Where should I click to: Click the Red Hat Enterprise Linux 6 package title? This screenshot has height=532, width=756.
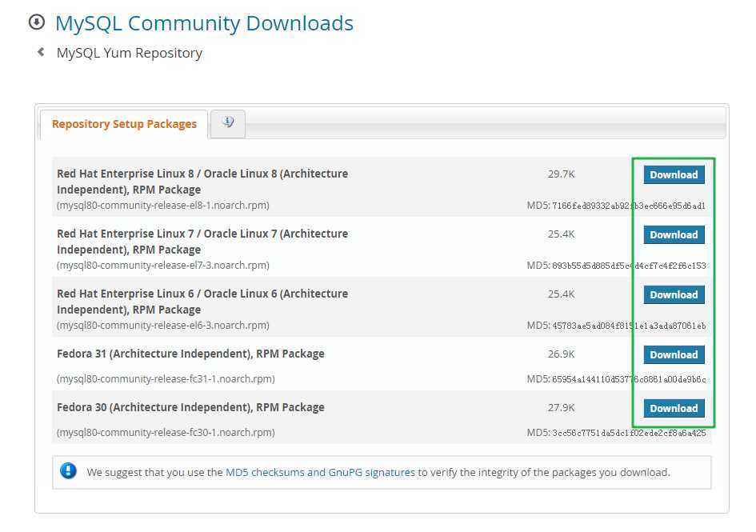[x=202, y=302]
